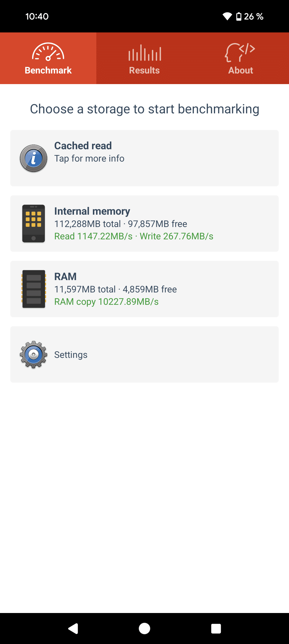The image size is (289, 644).
Task: Switch to the Results tab
Action: [x=144, y=58]
